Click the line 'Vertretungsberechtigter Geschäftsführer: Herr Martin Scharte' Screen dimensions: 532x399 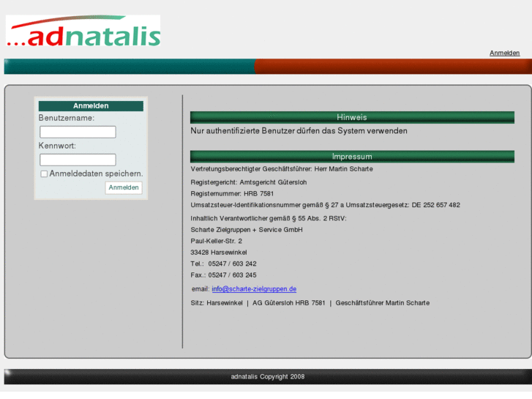[282, 169]
